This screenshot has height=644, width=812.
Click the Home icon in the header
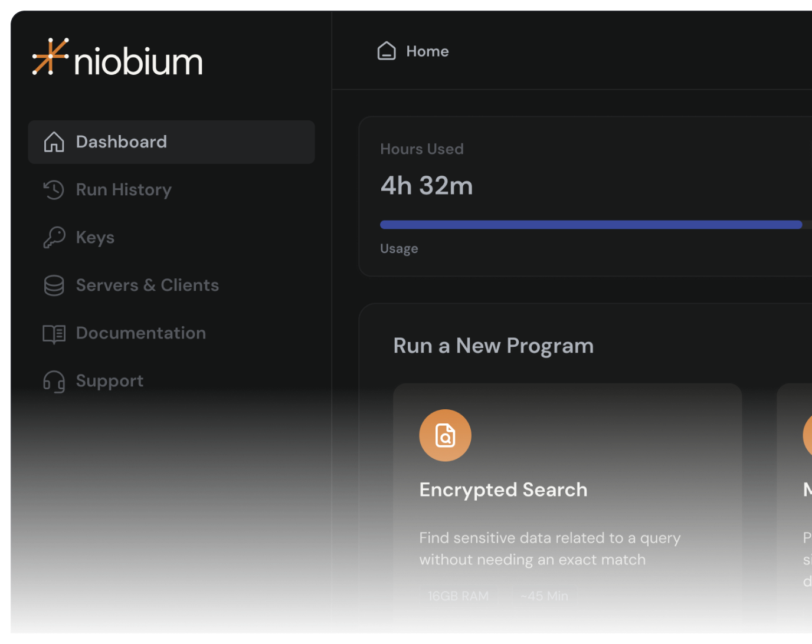[x=387, y=51]
